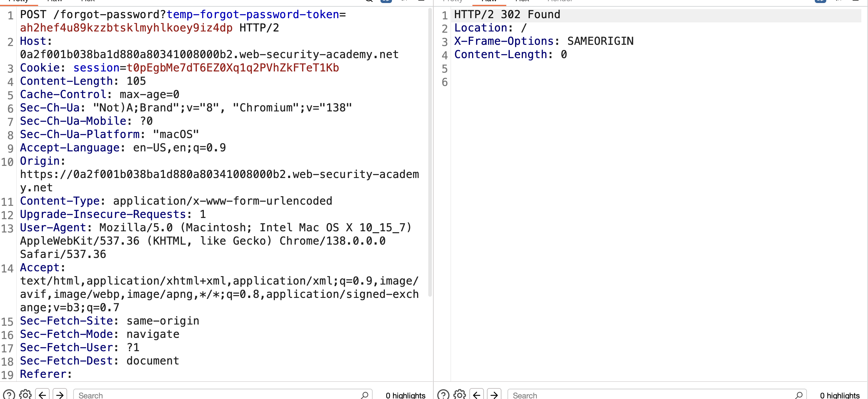Click the host value ending web-security-academy.net

point(209,54)
